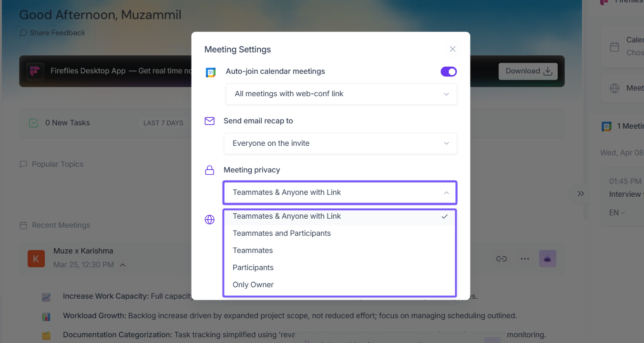Choose Only Owner privacy option

click(x=253, y=285)
